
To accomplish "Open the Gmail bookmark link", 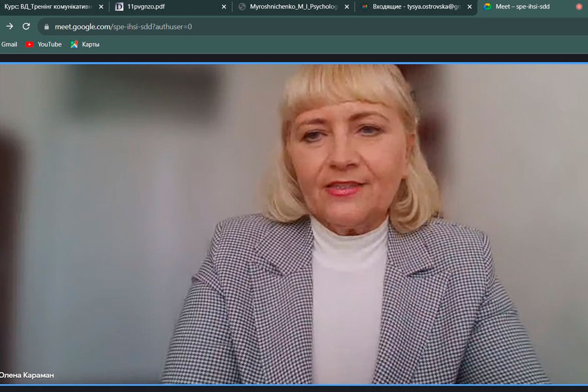I will pos(9,44).
